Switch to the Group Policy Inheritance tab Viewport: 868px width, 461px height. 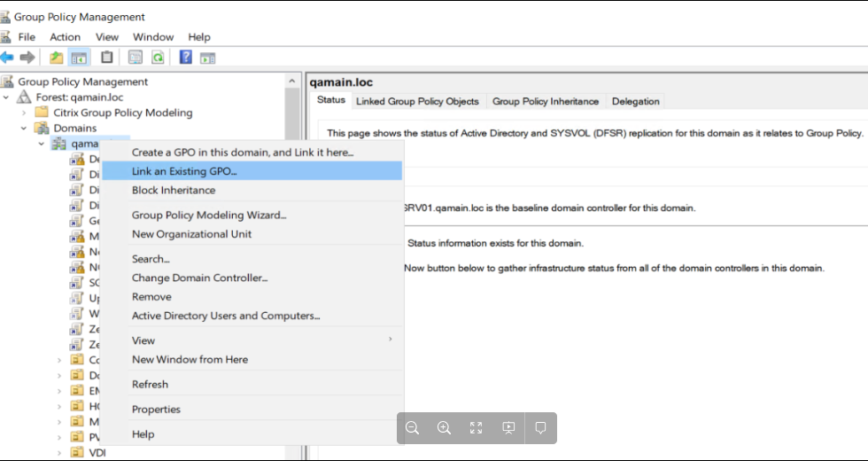pyautogui.click(x=546, y=101)
